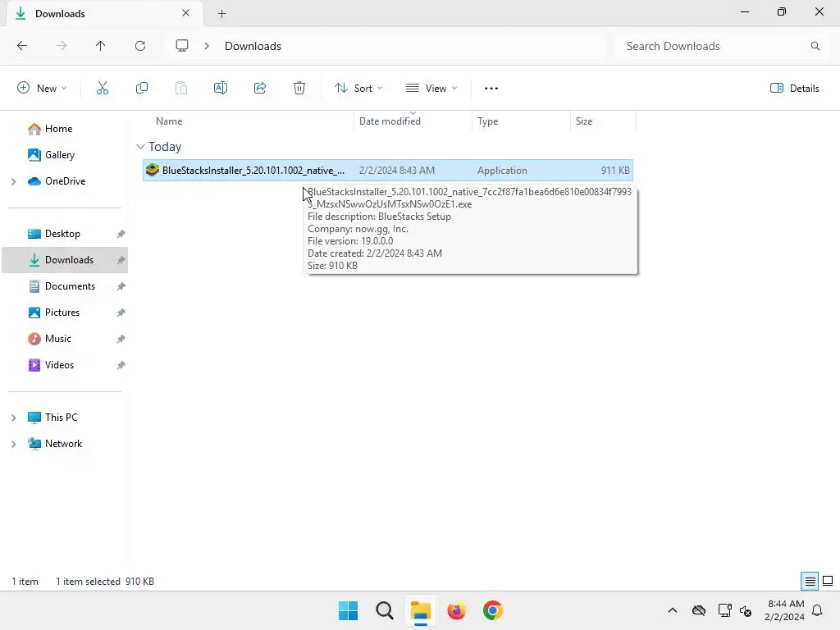This screenshot has width=840, height=630.
Task: Click the Delete trash can icon
Action: [x=299, y=89]
